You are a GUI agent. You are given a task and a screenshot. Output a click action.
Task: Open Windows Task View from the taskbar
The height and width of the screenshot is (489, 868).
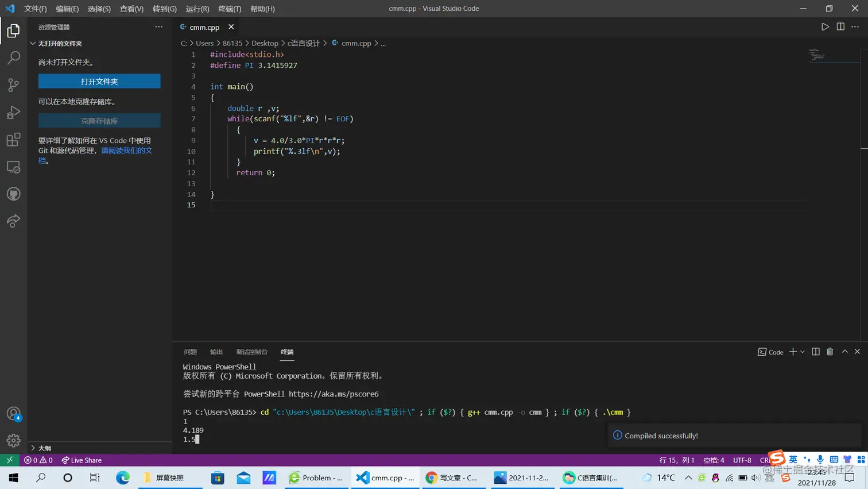(95, 478)
